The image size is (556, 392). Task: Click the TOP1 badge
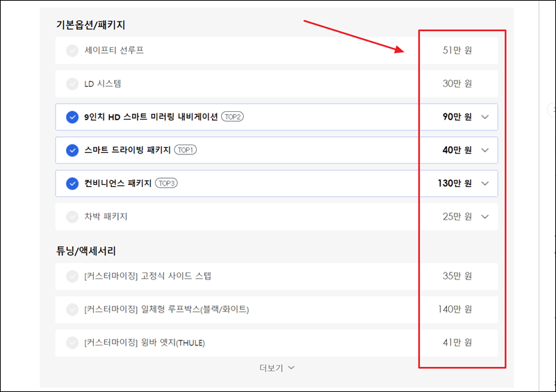(185, 150)
